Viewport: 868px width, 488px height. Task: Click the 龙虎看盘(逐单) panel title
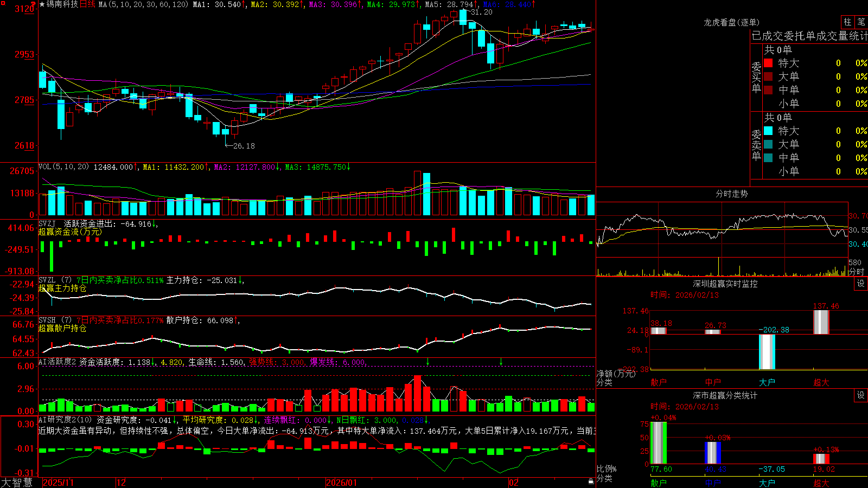coord(731,22)
